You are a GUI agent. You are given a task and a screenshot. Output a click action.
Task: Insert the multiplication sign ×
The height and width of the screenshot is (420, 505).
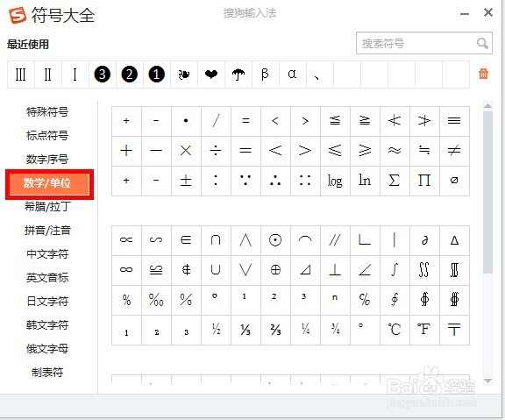point(186,151)
